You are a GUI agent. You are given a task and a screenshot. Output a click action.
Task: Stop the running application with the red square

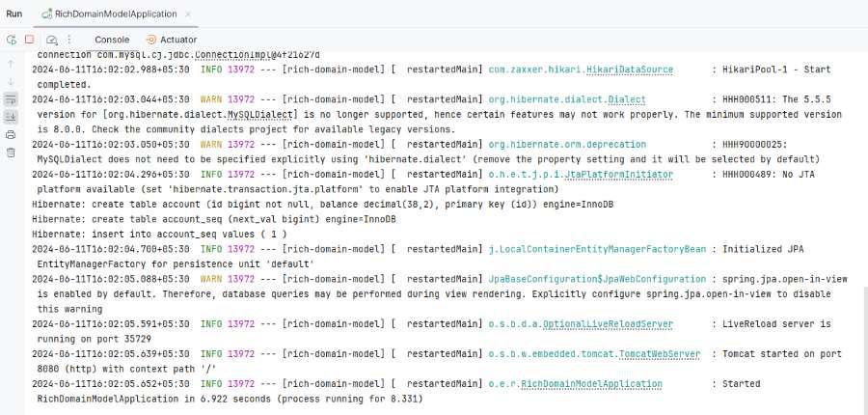(x=29, y=40)
